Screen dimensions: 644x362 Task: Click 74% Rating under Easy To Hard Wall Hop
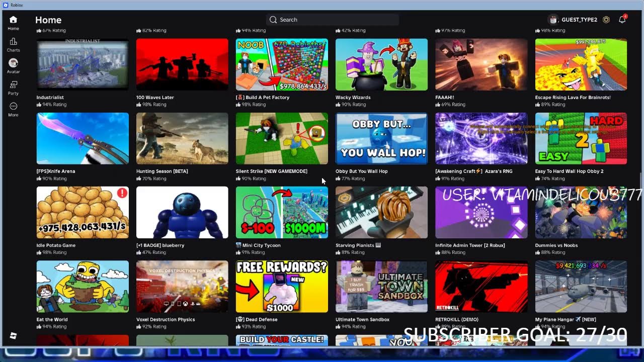click(x=550, y=178)
